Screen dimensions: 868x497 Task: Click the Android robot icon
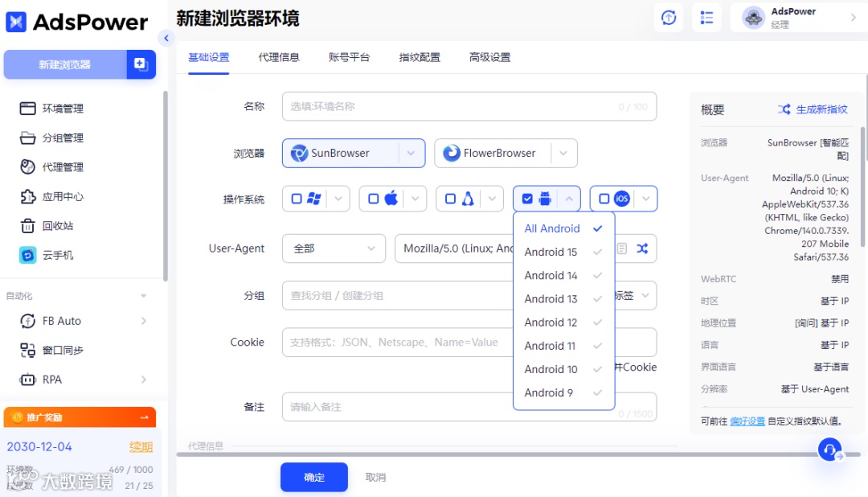545,199
